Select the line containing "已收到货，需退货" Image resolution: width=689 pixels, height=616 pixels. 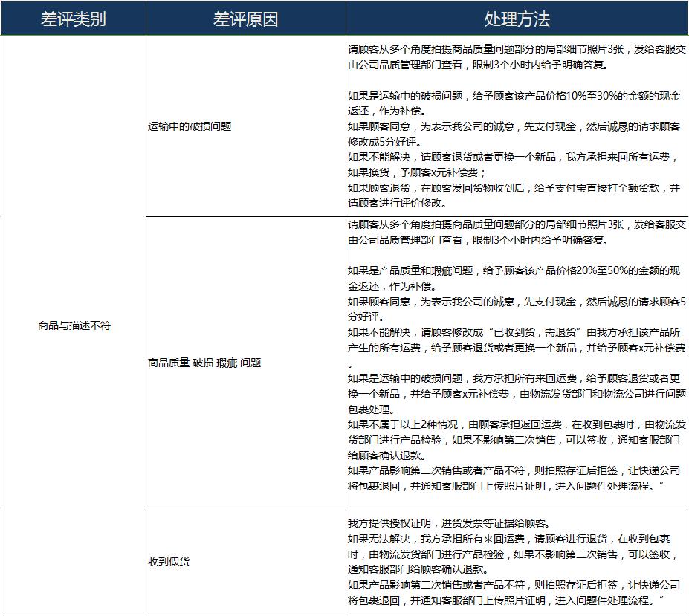point(513,332)
